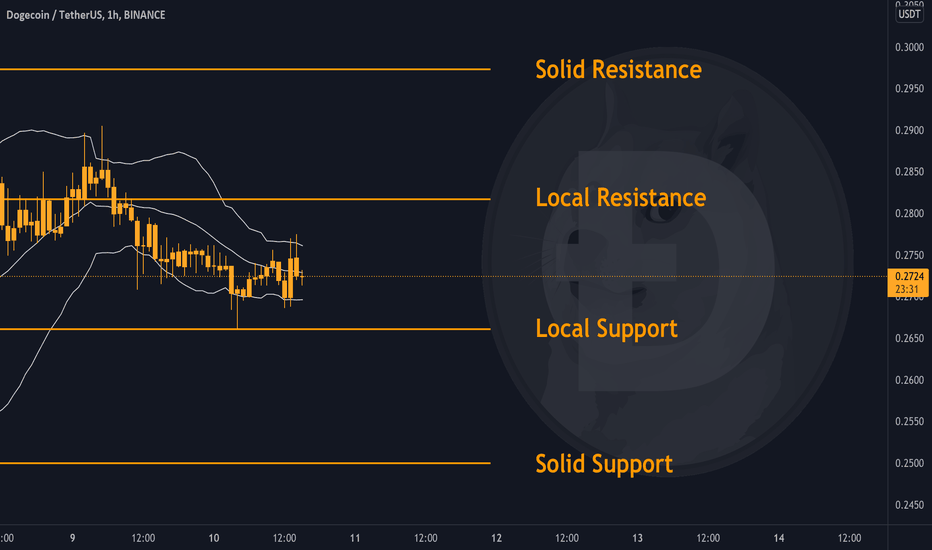Open the USDT currency selector
Screen dimensions: 932x550
point(909,14)
